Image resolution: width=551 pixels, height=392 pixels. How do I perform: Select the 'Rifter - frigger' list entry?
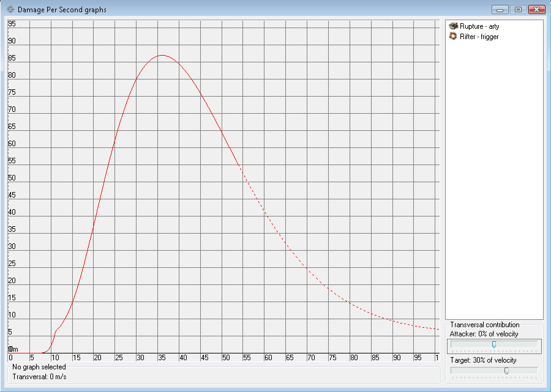click(479, 37)
